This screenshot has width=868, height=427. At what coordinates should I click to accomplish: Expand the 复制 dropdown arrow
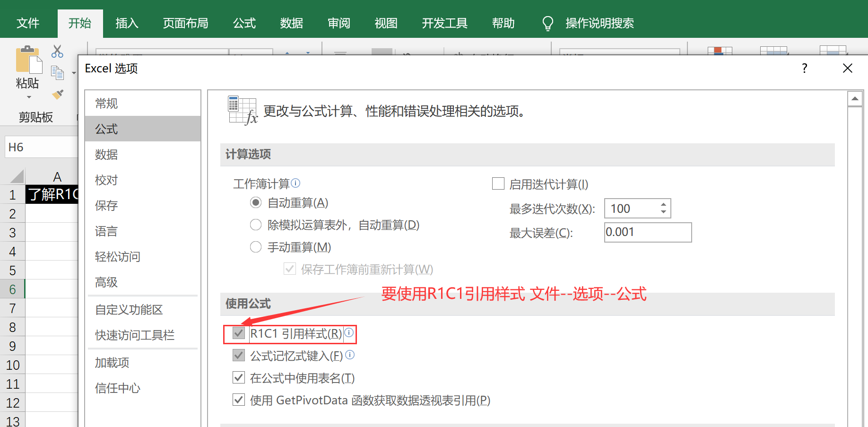click(73, 73)
